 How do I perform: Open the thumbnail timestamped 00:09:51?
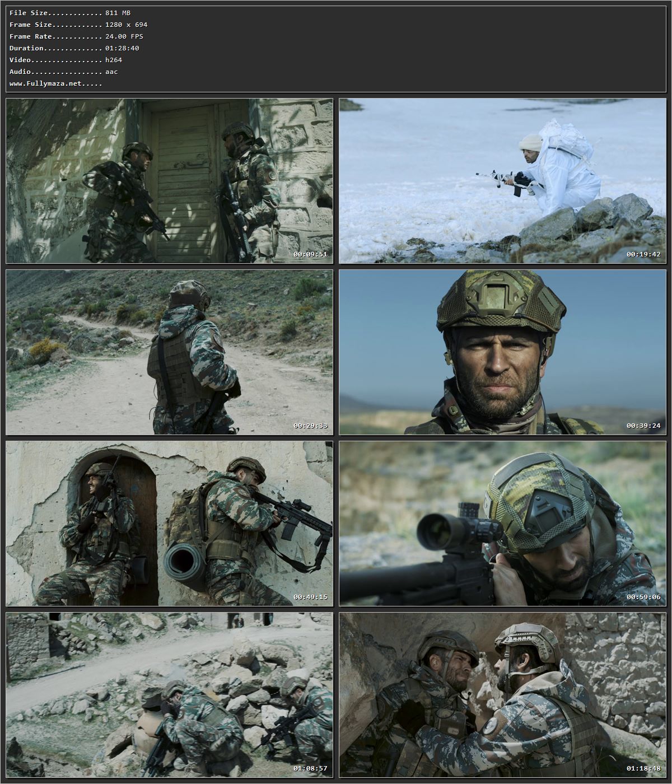click(170, 181)
